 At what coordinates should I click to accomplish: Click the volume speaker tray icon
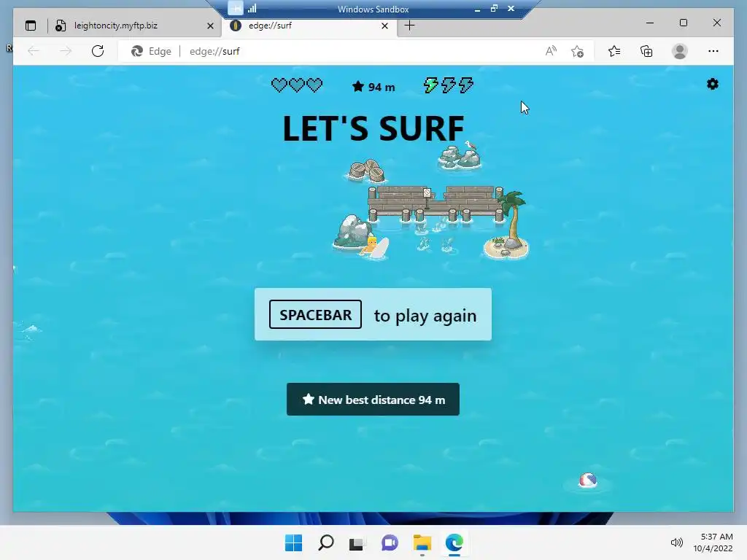pos(676,542)
